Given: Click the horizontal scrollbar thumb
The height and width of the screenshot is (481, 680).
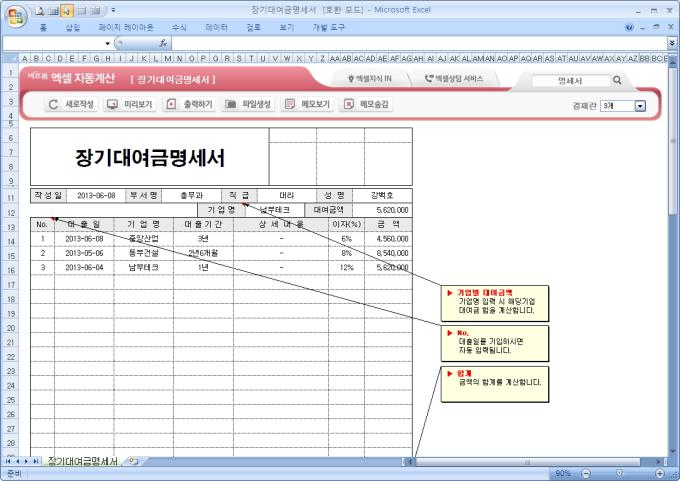Looking at the screenshot, I should coord(527,461).
